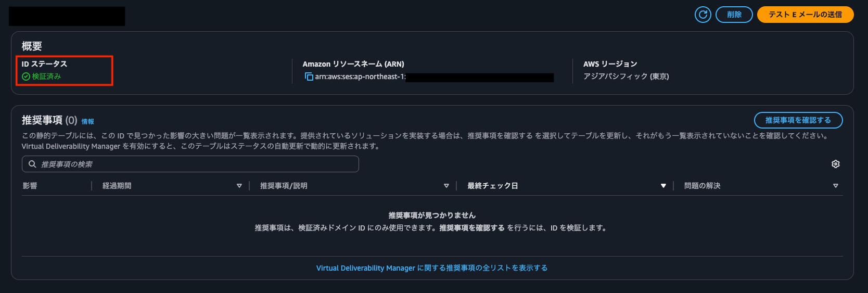
Task: Open the Virtual Deliverability Manager recommendations link
Action: tap(431, 268)
